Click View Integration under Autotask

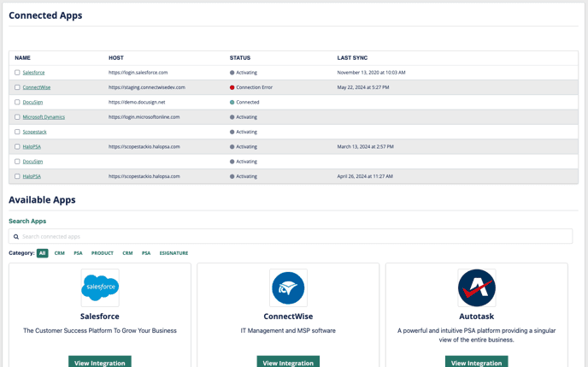[477, 362]
